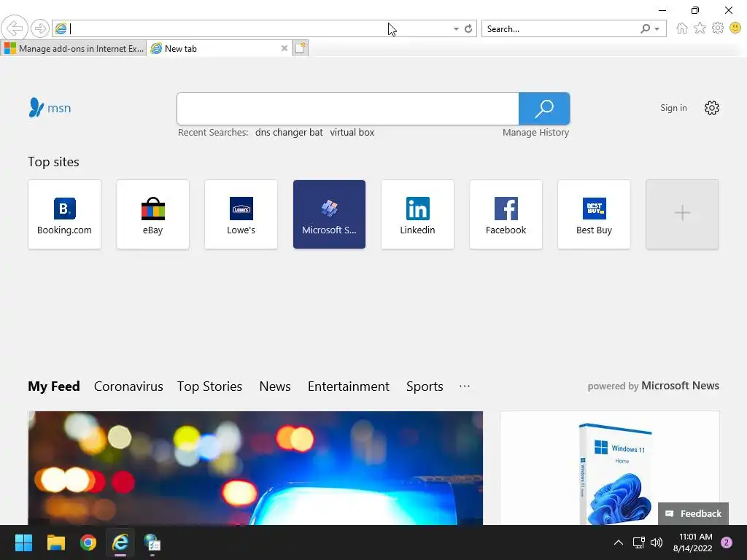Viewport: 747px width, 560px height.
Task: Click the Home icon in IE toolbar
Action: (682, 28)
